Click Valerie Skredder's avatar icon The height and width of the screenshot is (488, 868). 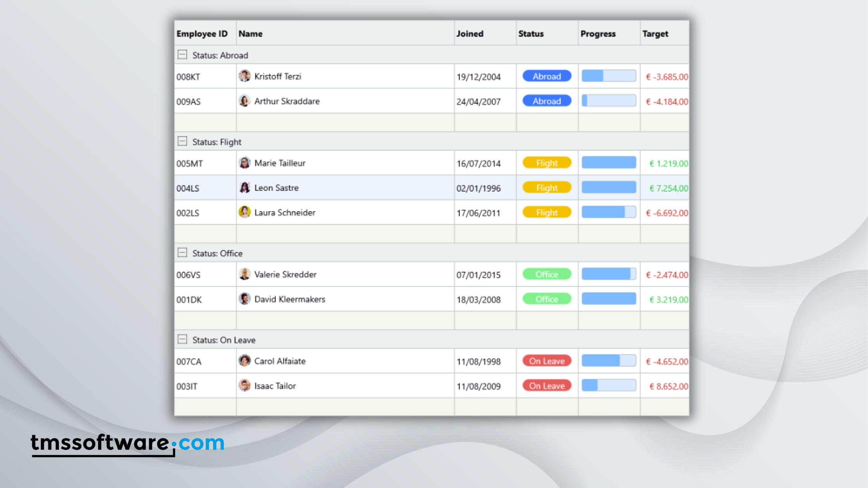[244, 274]
